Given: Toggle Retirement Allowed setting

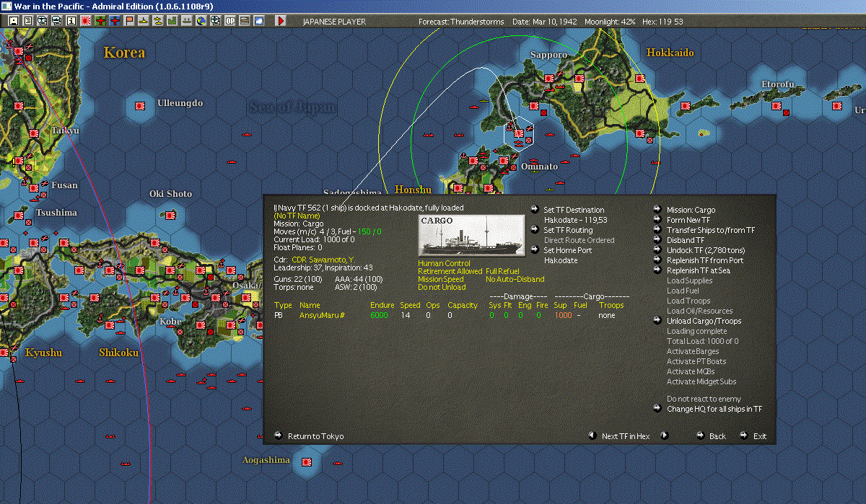Looking at the screenshot, I should (450, 271).
